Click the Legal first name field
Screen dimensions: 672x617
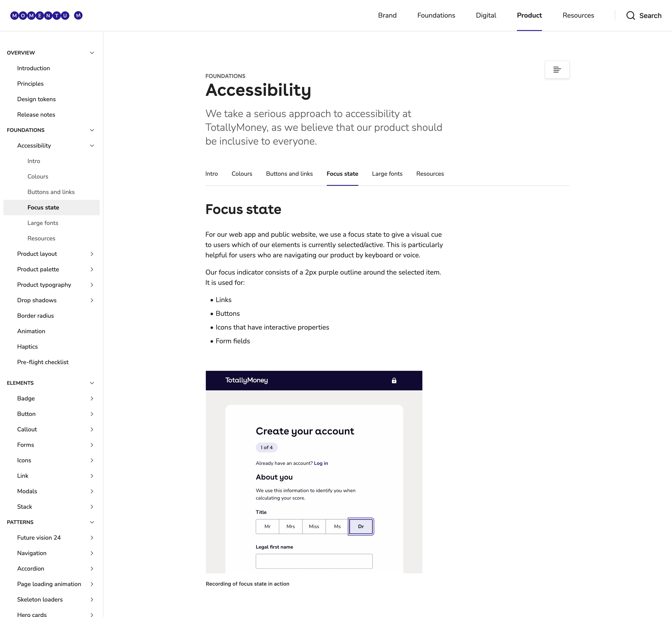click(x=314, y=561)
